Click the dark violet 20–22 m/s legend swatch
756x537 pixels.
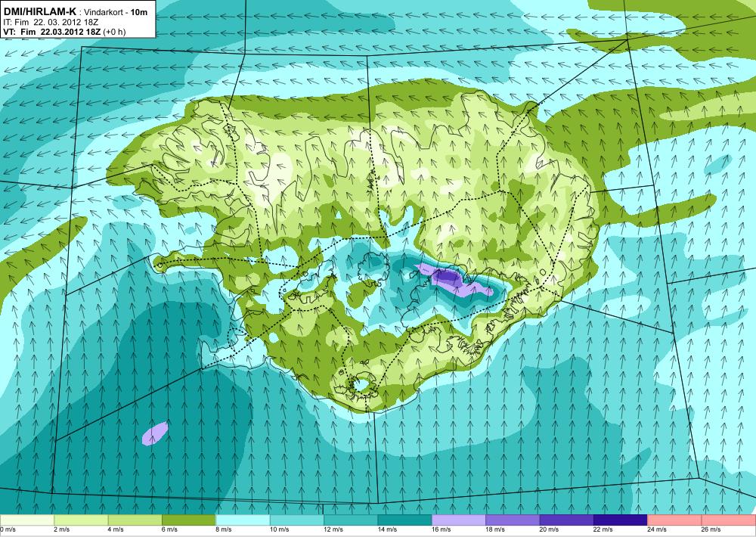(566, 520)
